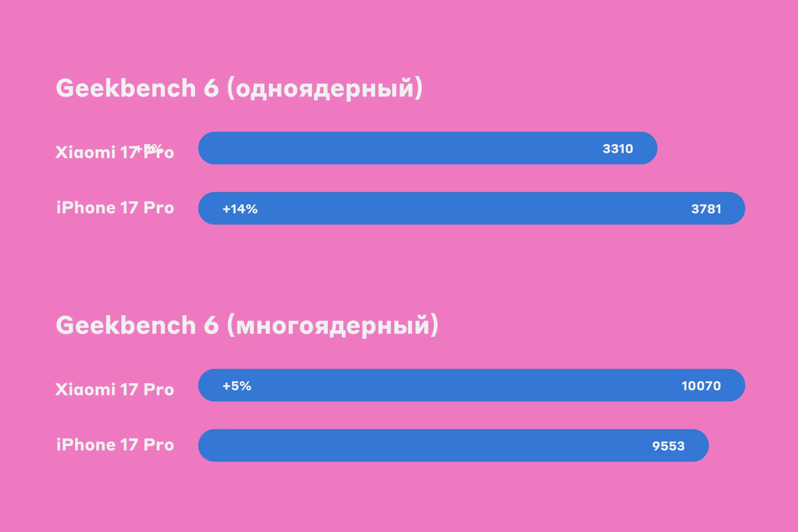Select the Xiaomi 17 Pro label under многоядерный

click(x=114, y=389)
